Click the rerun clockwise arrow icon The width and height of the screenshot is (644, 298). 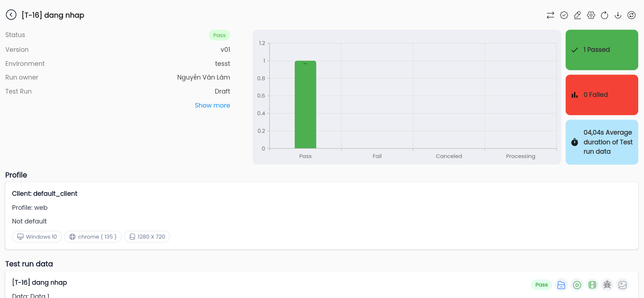tap(604, 15)
